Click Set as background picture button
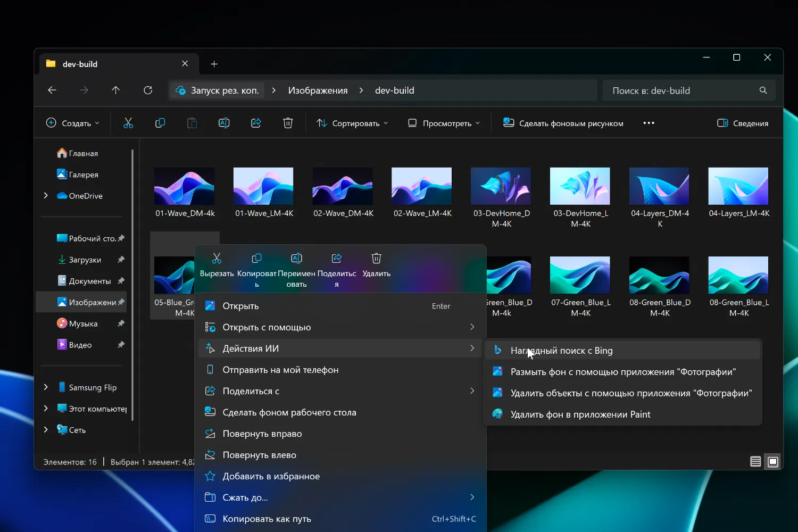Viewport: 798px width, 532px height. (563, 123)
